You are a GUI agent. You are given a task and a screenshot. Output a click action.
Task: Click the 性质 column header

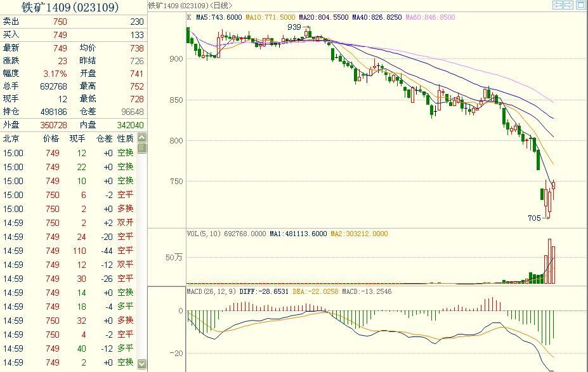click(125, 138)
